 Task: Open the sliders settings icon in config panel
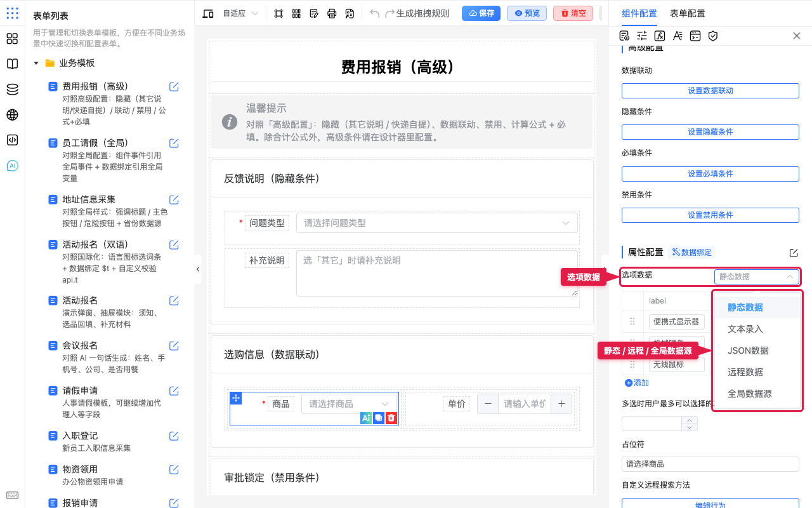[642, 36]
